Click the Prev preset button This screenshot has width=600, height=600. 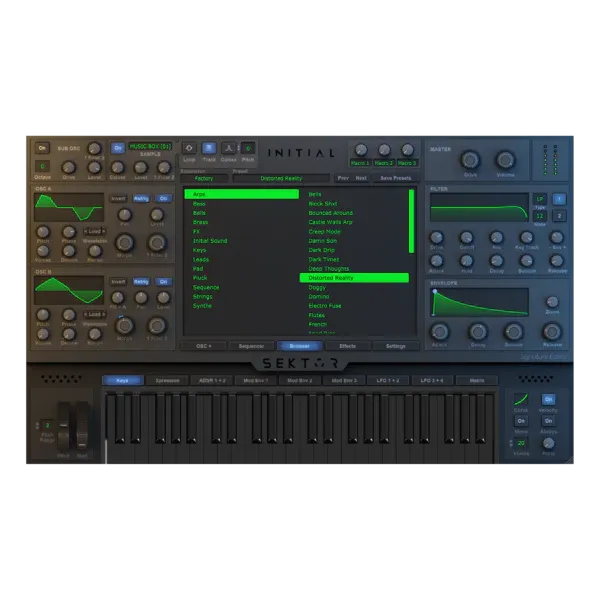point(343,178)
